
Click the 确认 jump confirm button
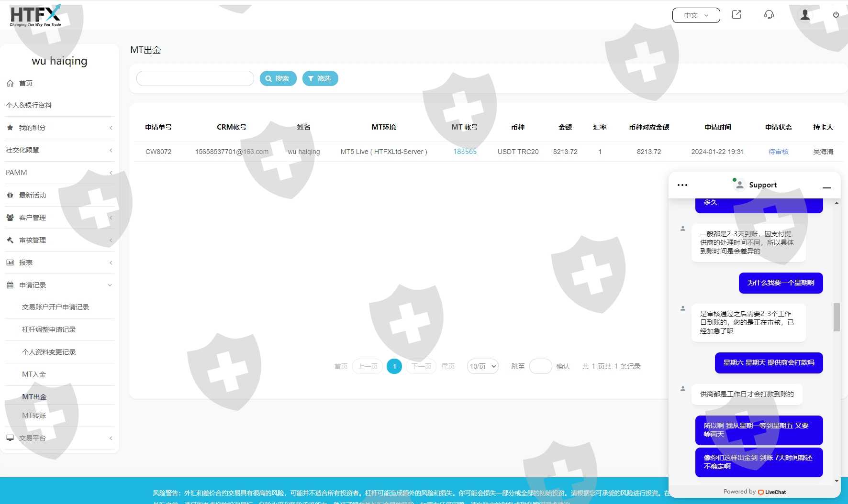[x=563, y=366]
